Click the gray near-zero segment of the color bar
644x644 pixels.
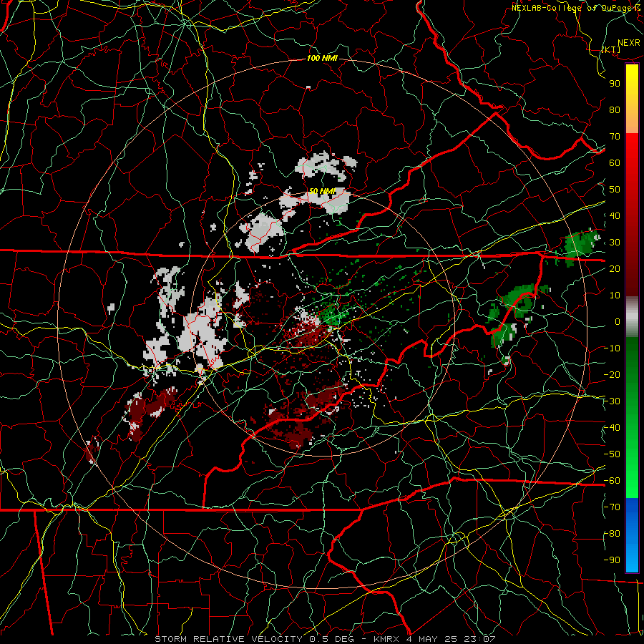point(632,317)
